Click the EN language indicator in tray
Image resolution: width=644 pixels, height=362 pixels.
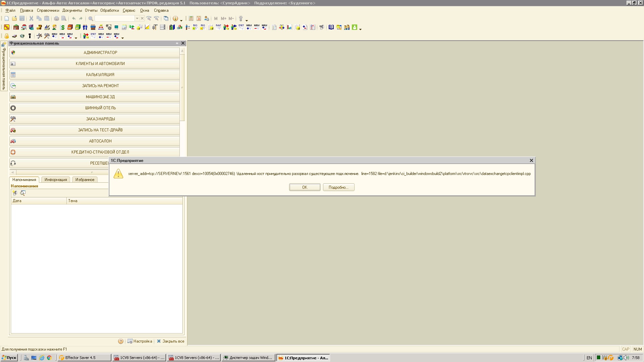coord(589,358)
